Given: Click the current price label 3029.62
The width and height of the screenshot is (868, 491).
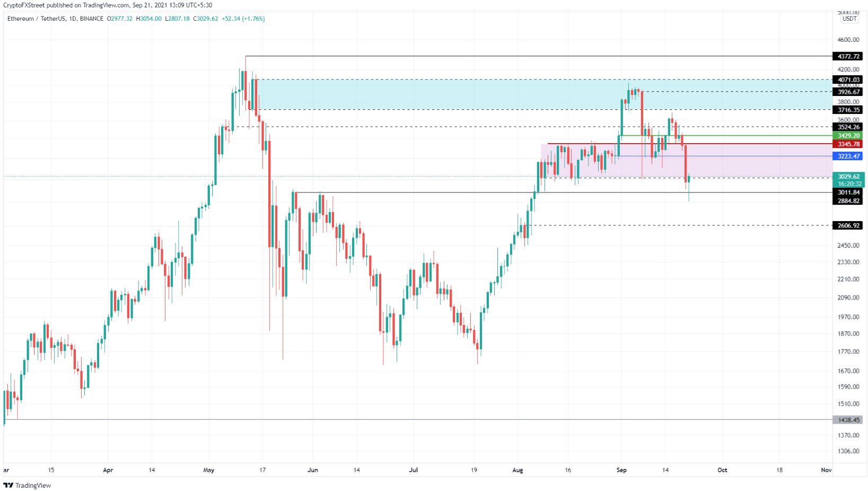Looking at the screenshot, I should click(x=849, y=177).
